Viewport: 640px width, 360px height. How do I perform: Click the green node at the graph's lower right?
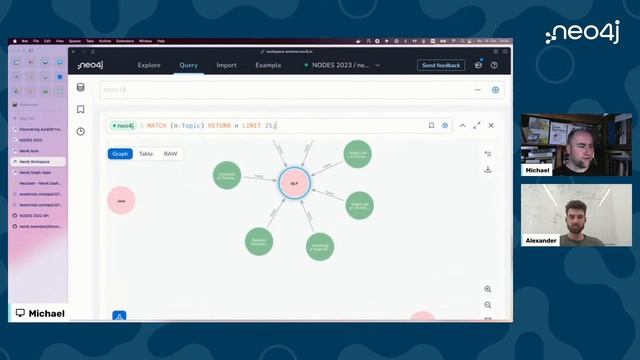(320, 247)
